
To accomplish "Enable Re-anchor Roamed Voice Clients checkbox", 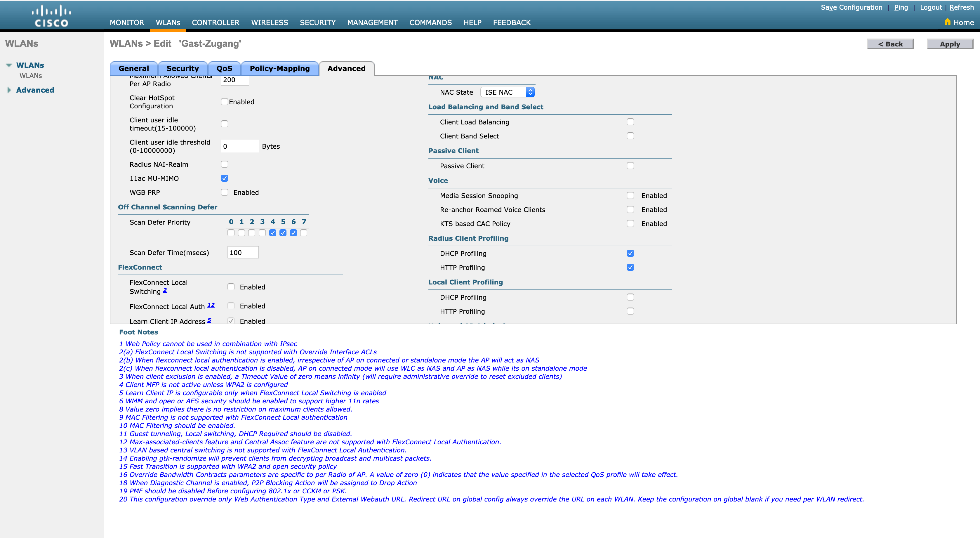I will 630,209.
